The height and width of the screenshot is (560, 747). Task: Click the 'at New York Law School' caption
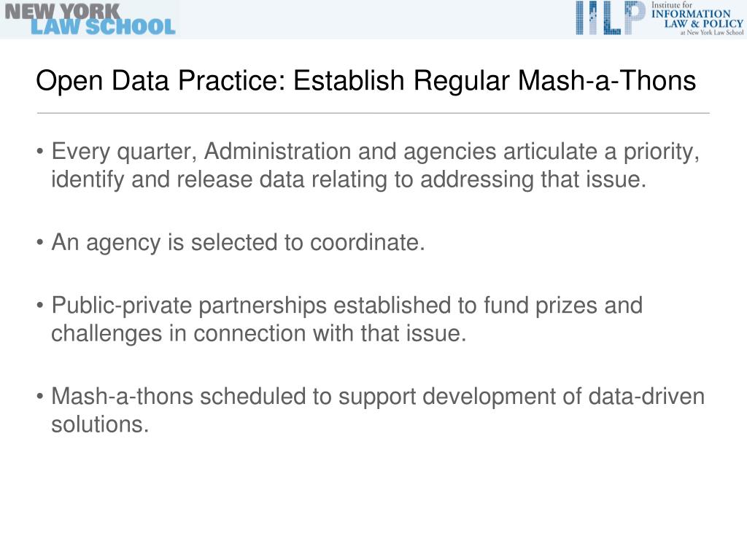(712, 32)
